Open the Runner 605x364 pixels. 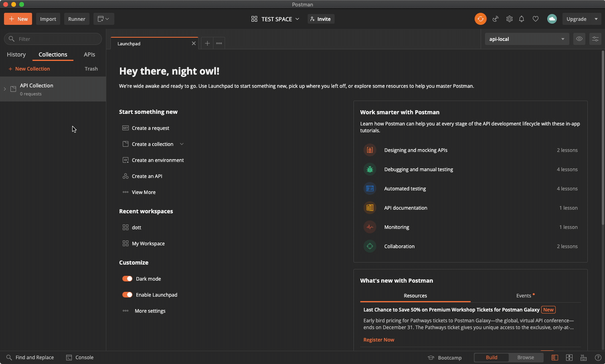77,19
